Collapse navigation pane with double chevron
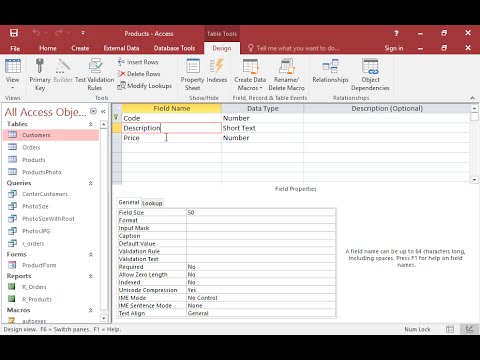 click(x=103, y=112)
